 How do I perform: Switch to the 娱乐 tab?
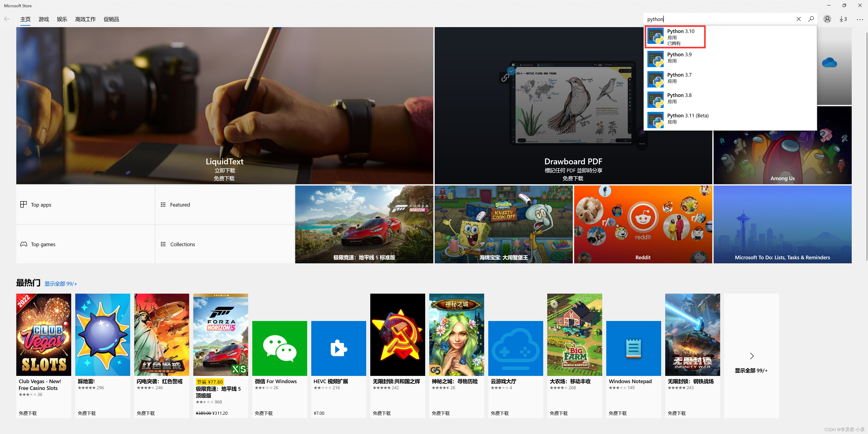point(62,19)
